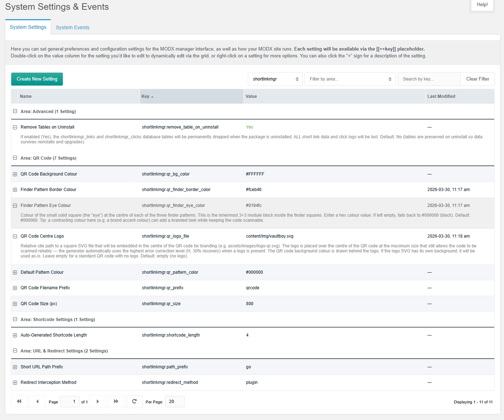Select the System Settings tab
The width and height of the screenshot is (504, 420).
coord(28,27)
